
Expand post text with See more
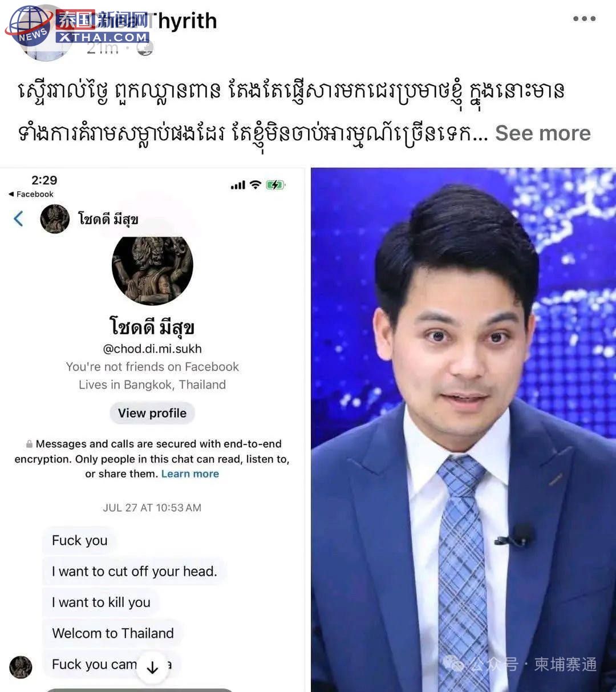click(x=543, y=133)
